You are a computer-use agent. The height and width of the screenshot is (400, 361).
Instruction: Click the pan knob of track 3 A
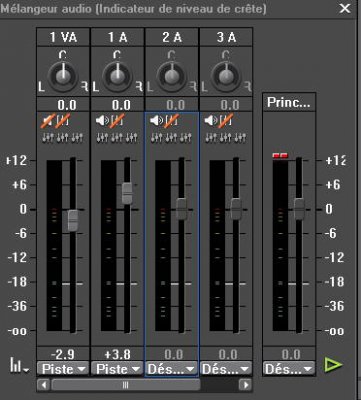[226, 76]
